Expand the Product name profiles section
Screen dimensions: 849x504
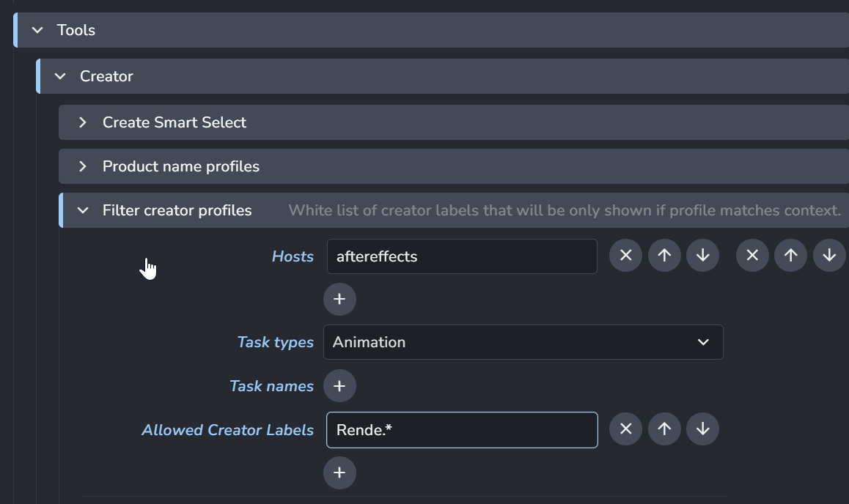point(83,166)
